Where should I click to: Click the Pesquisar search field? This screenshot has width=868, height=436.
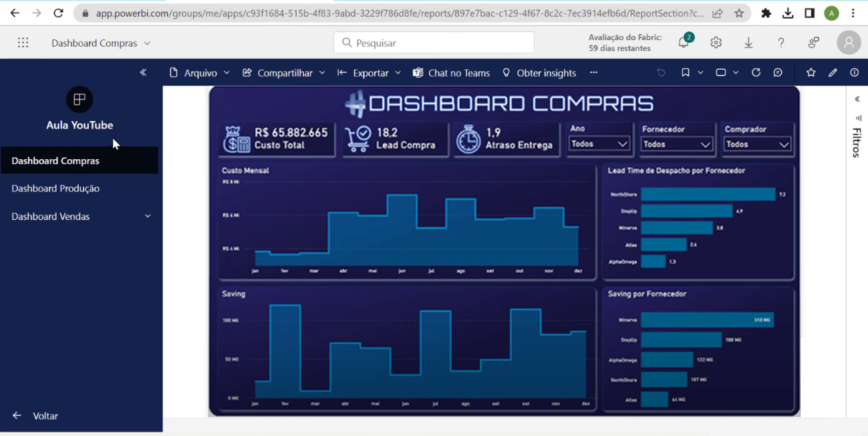pos(433,42)
